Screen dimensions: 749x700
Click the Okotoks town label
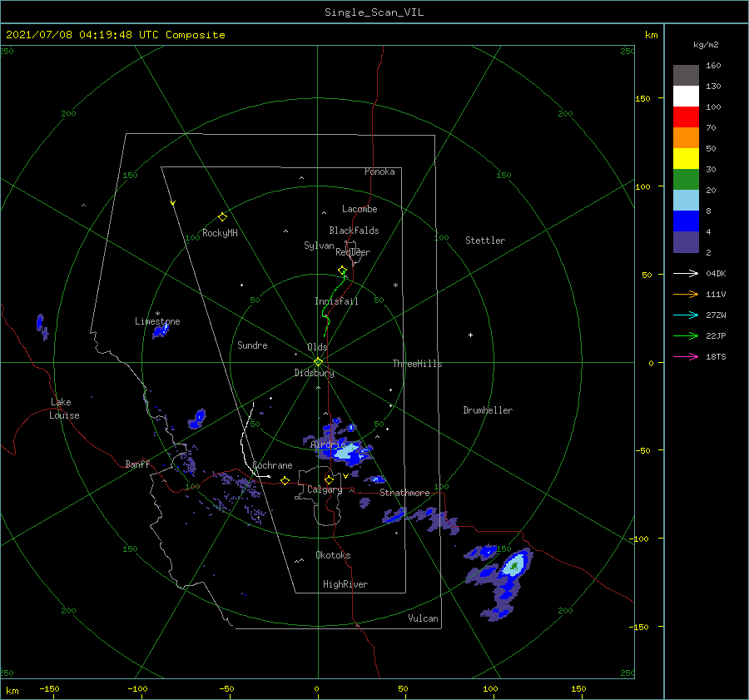(333, 555)
